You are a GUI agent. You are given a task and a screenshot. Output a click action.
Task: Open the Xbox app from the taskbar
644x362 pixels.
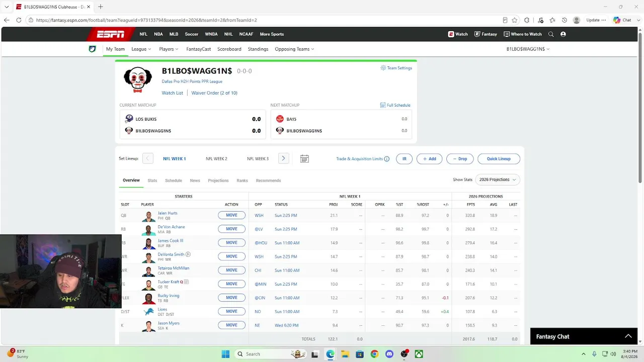[419, 354]
